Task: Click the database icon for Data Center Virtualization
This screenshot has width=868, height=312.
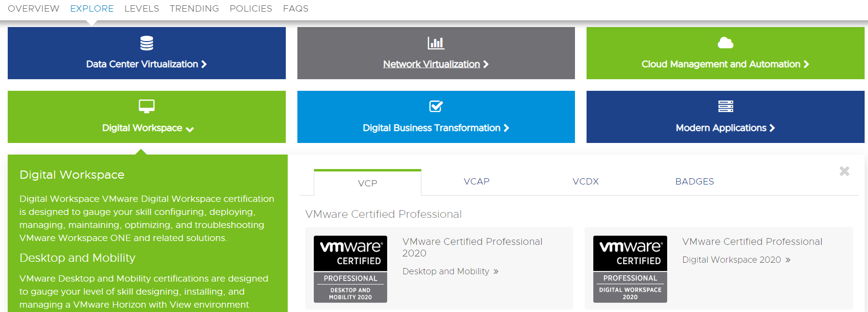Action: coord(147,43)
